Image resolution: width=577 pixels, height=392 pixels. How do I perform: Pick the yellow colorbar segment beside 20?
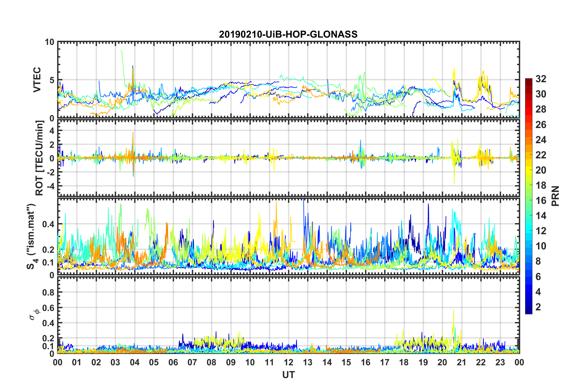[529, 170]
